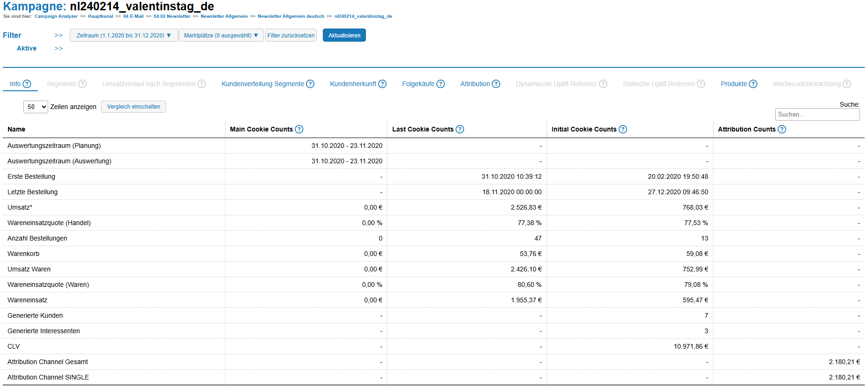Viewport: 868px width, 387px height.
Task: Show help for Last Cookie Counts column
Action: 460,129
